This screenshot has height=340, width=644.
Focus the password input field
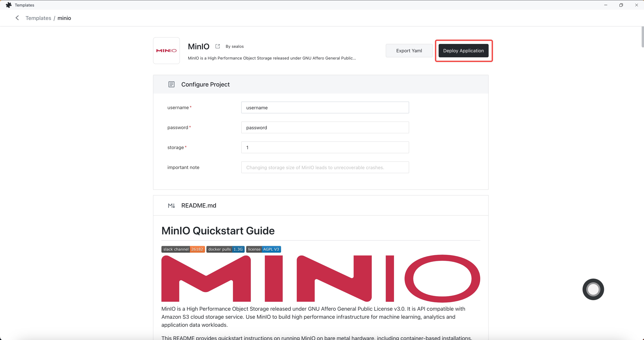[325, 127]
